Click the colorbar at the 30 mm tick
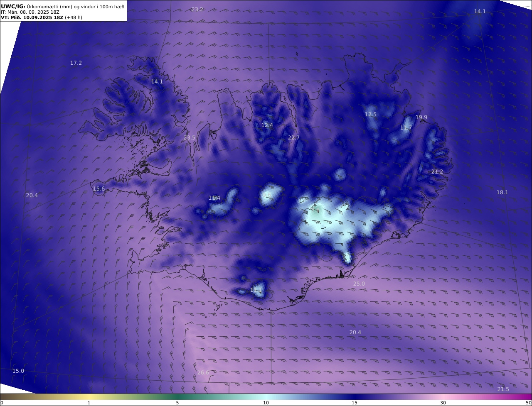532x406 pixels. pos(443,397)
